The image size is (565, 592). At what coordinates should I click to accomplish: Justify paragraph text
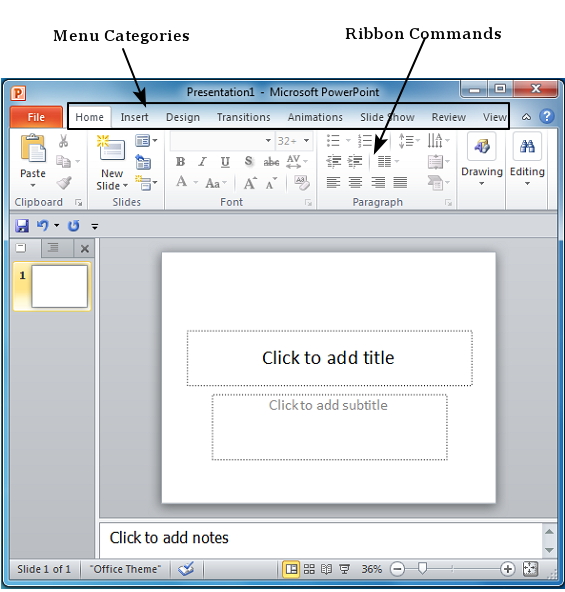[400, 183]
